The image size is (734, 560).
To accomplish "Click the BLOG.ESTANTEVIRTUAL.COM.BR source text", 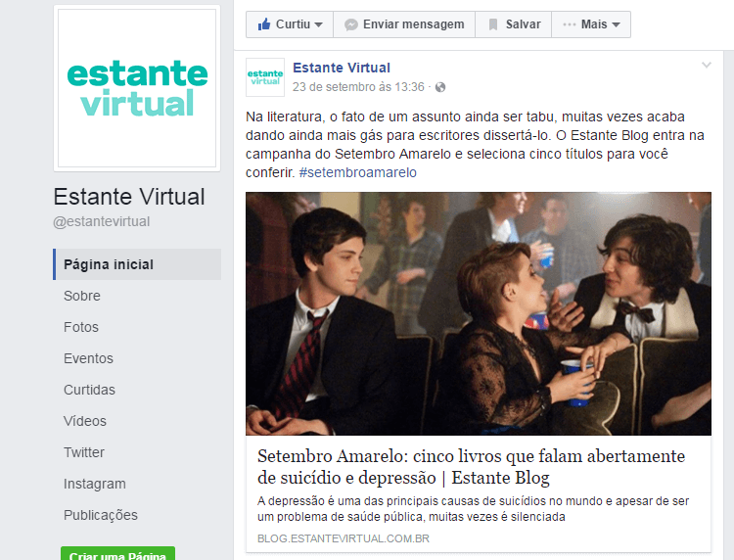I will pyautogui.click(x=344, y=538).
